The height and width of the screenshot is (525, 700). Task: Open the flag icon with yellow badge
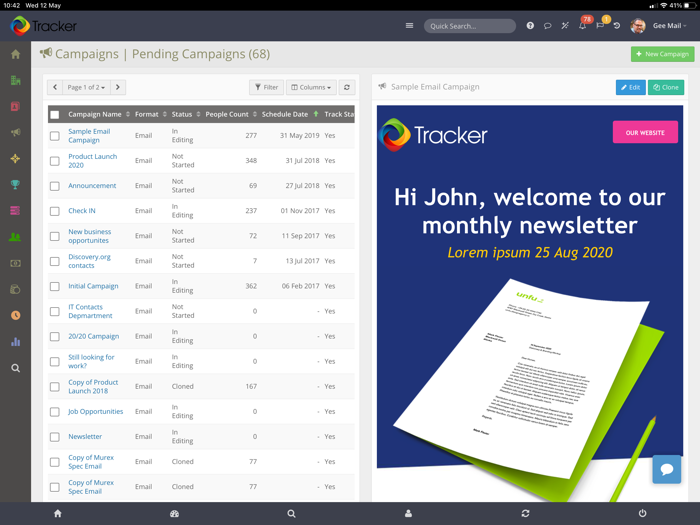tap(601, 25)
